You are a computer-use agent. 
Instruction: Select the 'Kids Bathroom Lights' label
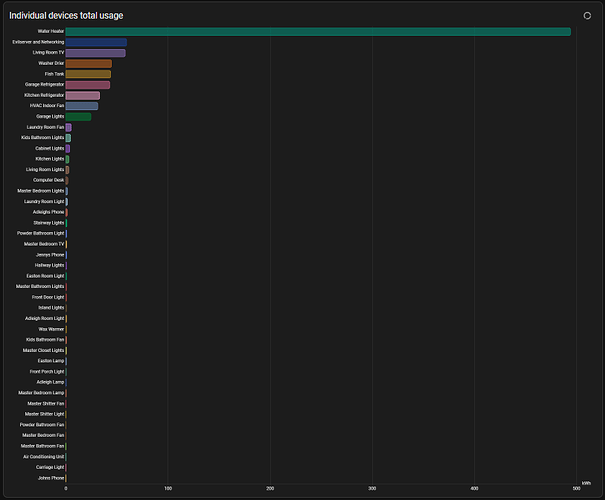click(42, 138)
